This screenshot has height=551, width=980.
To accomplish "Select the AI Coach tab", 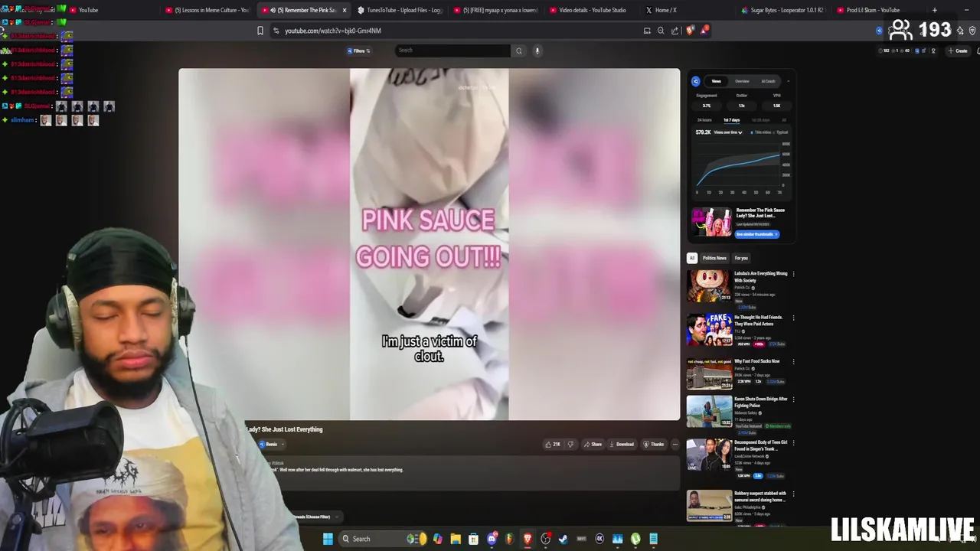I will [x=768, y=81].
